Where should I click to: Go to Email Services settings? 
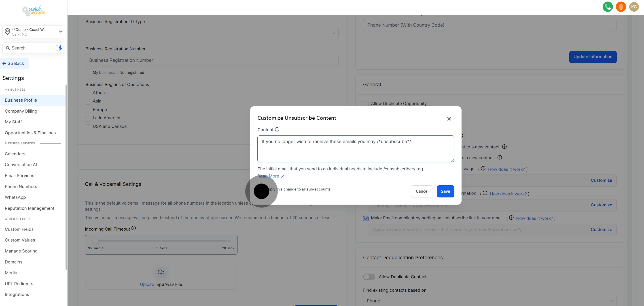click(19, 175)
